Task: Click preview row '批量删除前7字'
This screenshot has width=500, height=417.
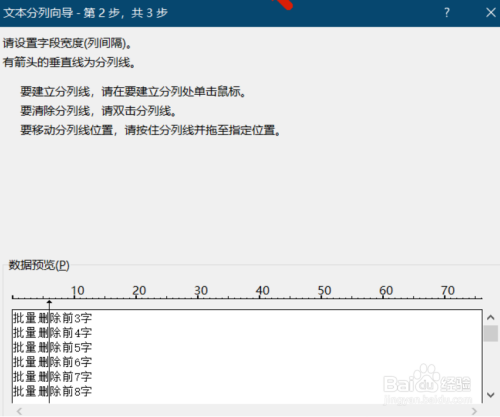Action: point(52,377)
